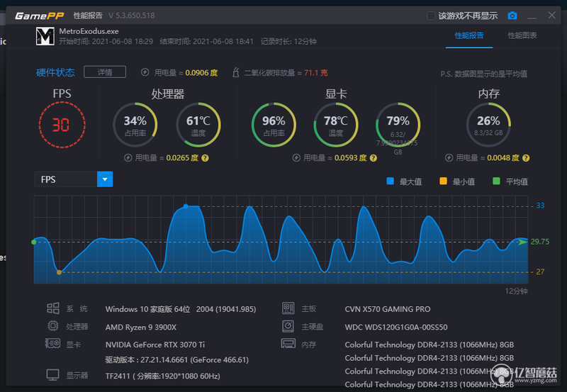Click the memory 26% usage gauge
567x392 pixels.
(x=488, y=125)
